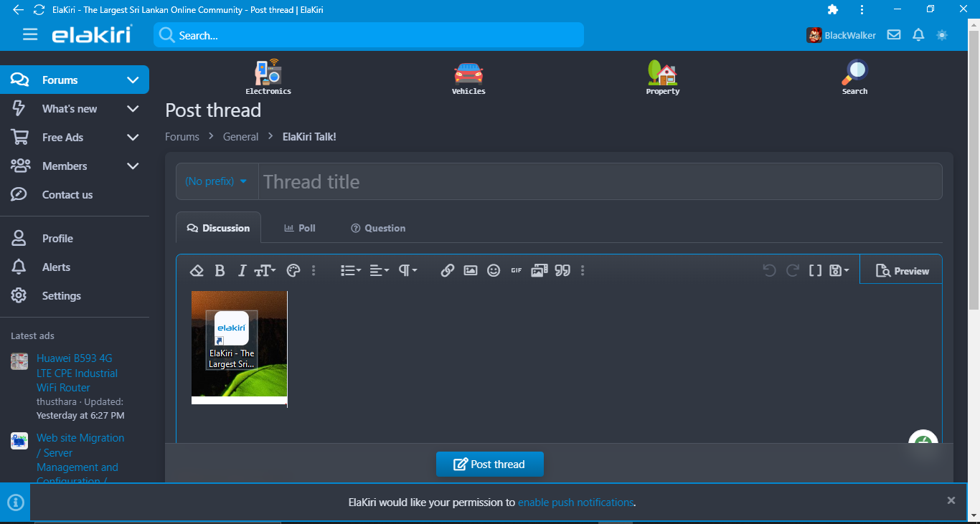Insert a link with the chain icon
The width and height of the screenshot is (980, 524).
click(x=447, y=271)
